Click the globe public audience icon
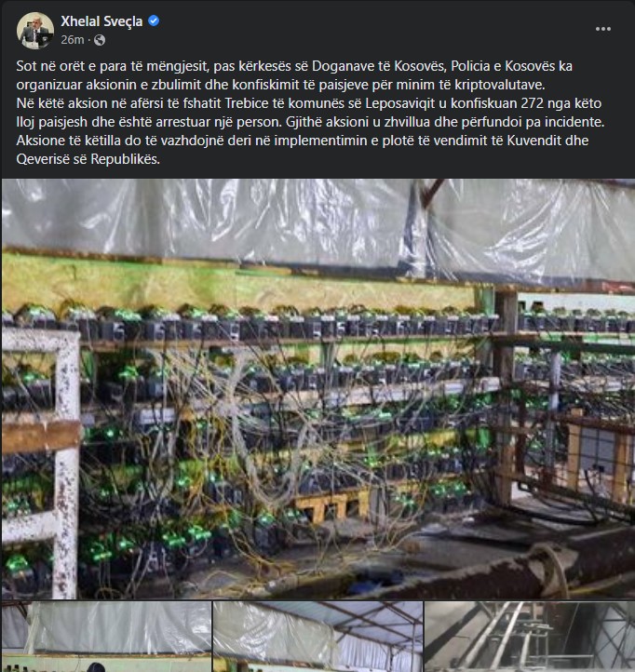 [100, 40]
